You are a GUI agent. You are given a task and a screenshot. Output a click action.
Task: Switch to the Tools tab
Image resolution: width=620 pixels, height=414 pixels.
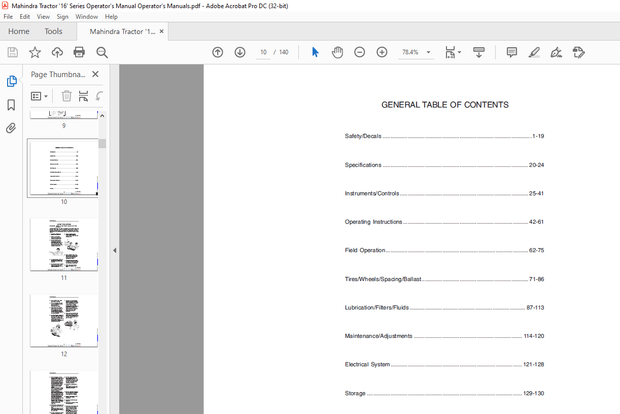pos(53,31)
